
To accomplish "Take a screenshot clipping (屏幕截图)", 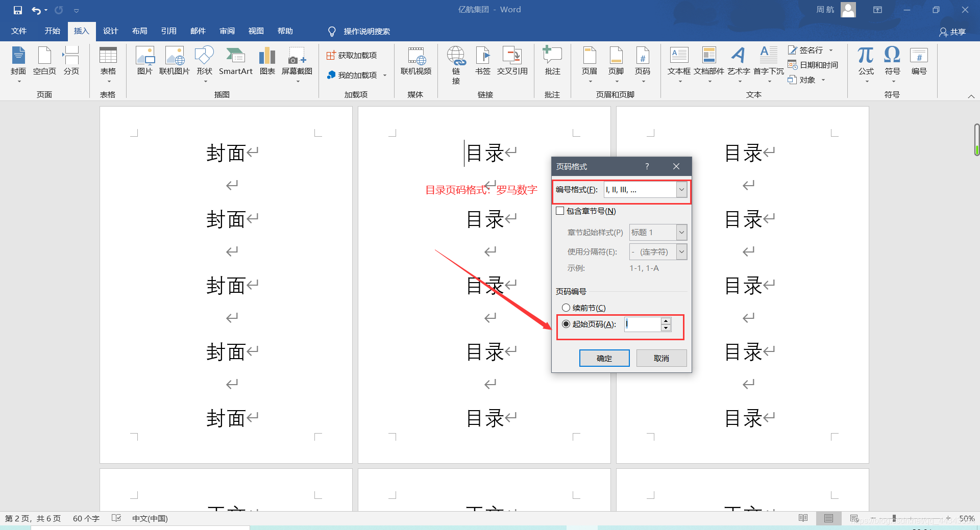I will 297,64.
